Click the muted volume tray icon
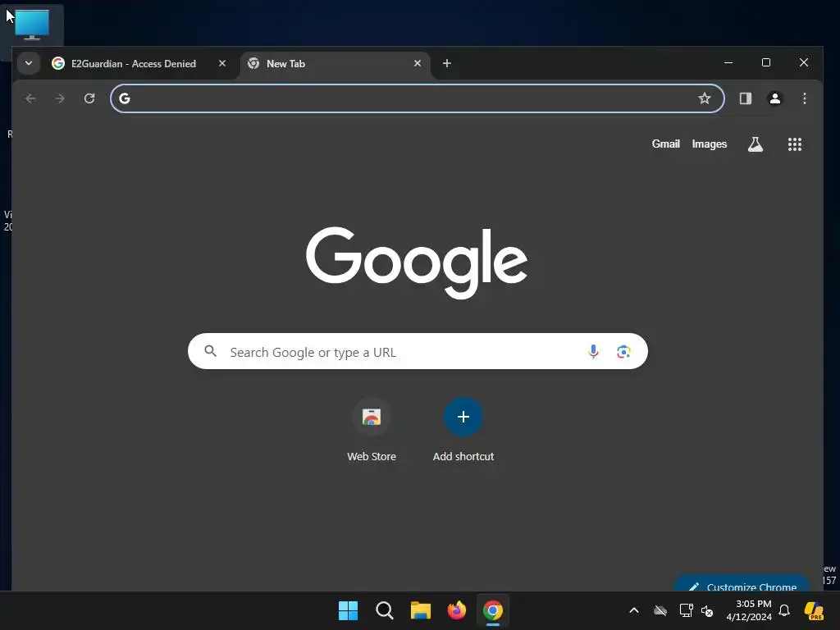Image resolution: width=840 pixels, height=630 pixels. 707,610
